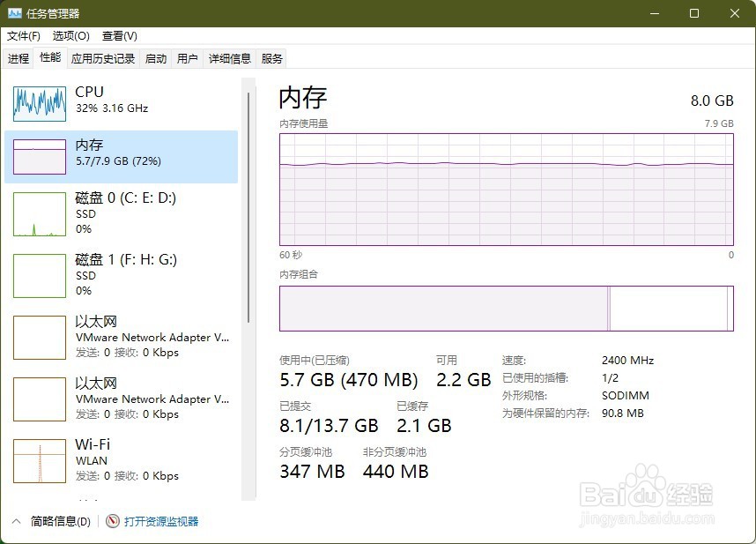Go to the 详细信息 tab
The width and height of the screenshot is (756, 544).
pos(229,59)
